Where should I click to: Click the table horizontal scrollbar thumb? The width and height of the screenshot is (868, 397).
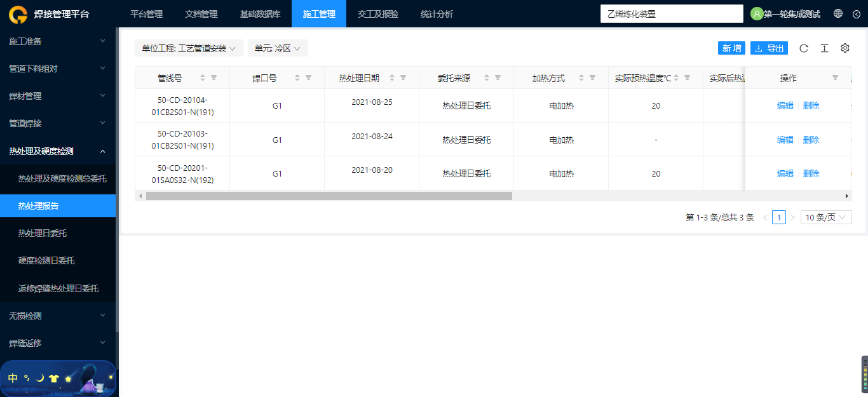(329, 196)
